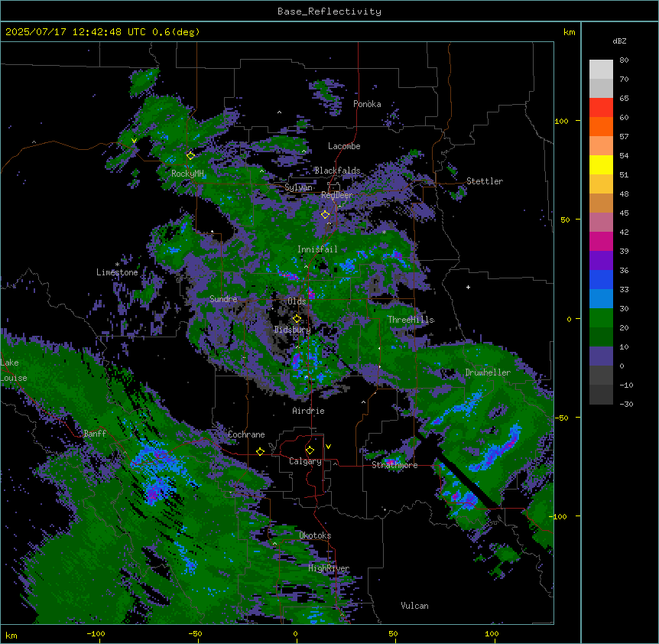Image resolution: width=659 pixels, height=644 pixels.
Task: Click the yellow marker below Olds
Action: 297,318
